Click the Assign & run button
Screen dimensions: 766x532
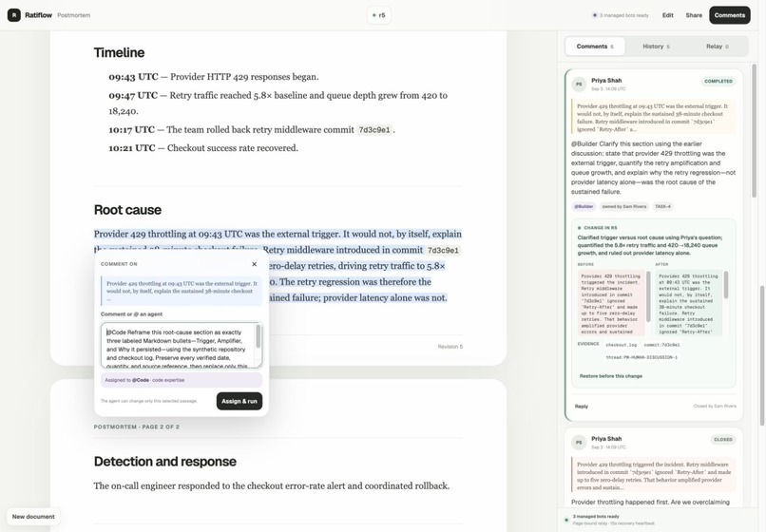coord(239,401)
